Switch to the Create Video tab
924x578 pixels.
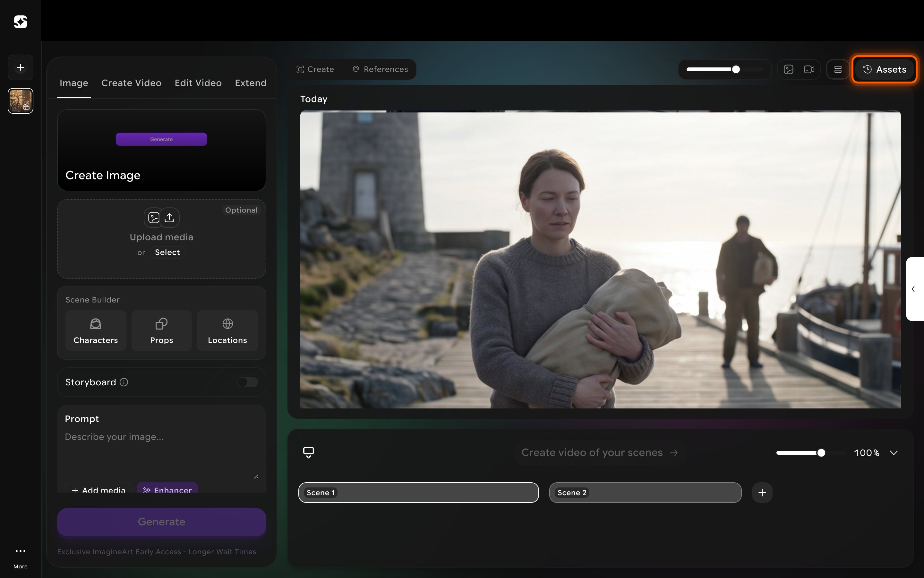click(x=131, y=83)
